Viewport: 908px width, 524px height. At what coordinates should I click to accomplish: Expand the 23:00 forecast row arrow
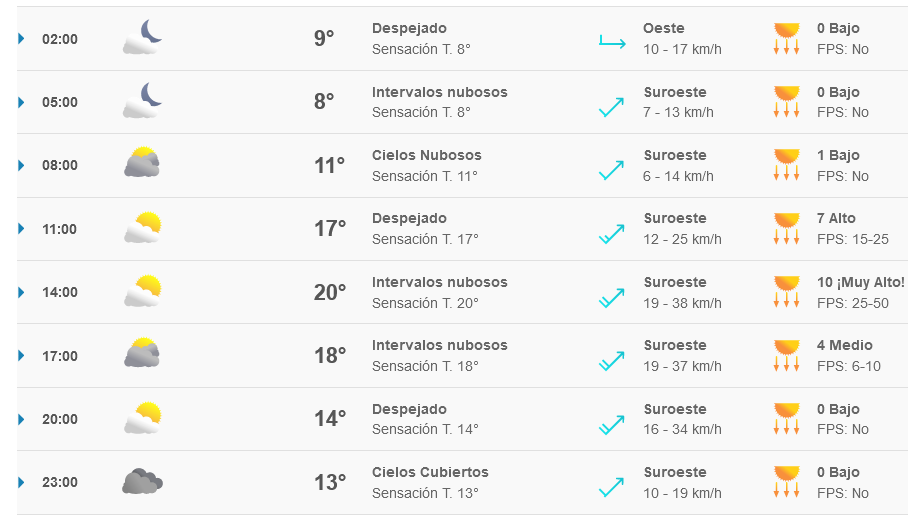click(21, 482)
